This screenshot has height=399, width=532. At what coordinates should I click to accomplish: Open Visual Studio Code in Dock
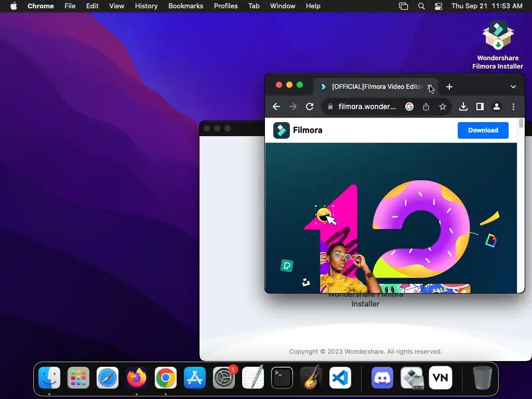pos(340,378)
